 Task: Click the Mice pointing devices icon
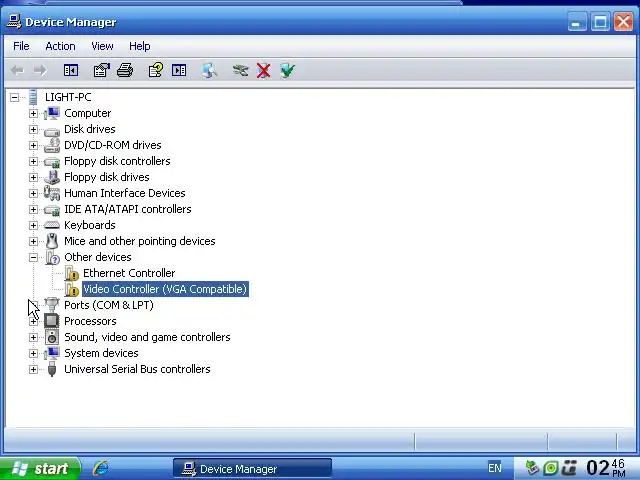tap(52, 241)
